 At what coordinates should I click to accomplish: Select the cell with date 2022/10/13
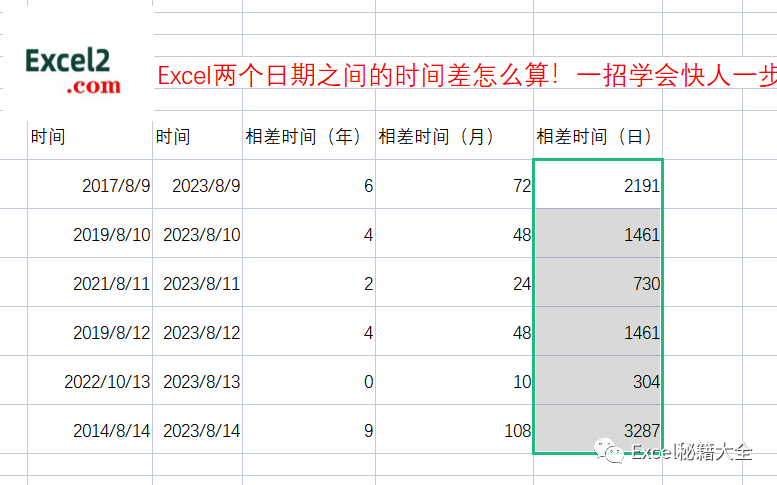point(90,380)
